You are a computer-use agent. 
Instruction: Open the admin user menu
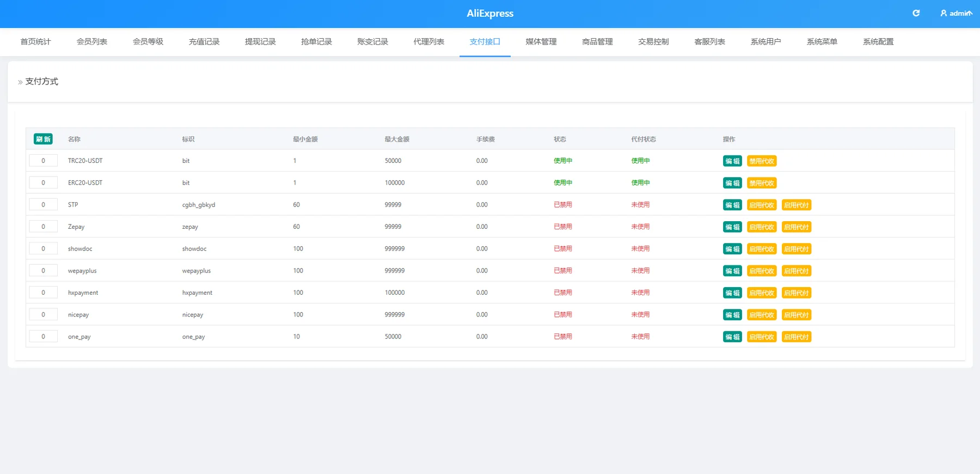(957, 13)
